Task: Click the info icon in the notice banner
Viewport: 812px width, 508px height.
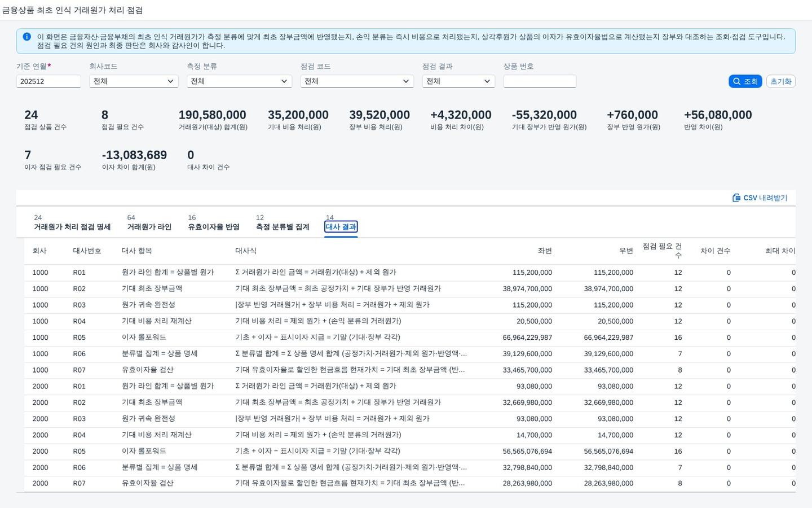Action: [27, 37]
